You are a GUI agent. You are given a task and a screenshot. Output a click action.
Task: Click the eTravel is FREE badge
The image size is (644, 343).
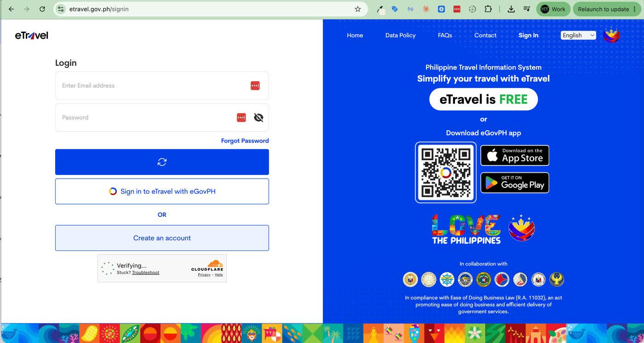[x=483, y=99]
